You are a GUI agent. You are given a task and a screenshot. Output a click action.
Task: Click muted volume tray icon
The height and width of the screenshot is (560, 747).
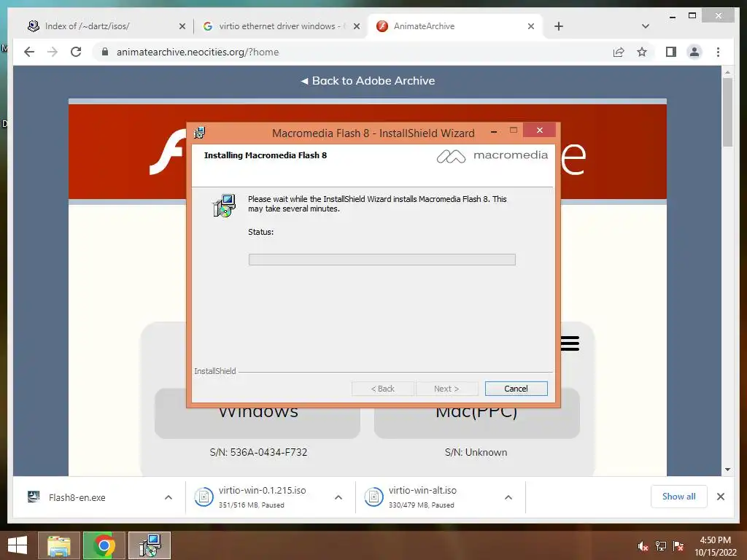pos(643,546)
